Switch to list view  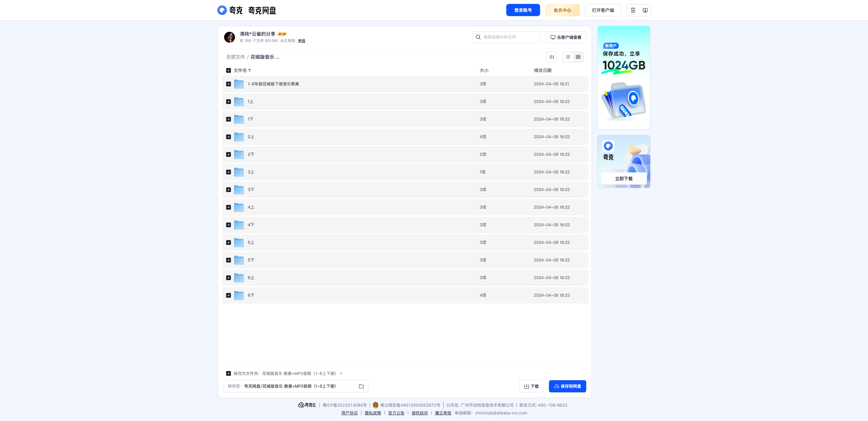568,57
